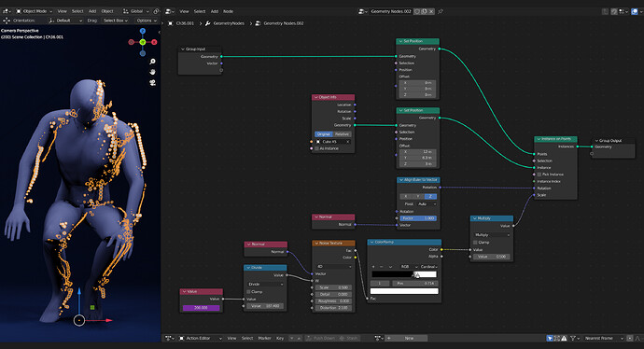Open Add menu in node editor
644x349 pixels.
click(x=215, y=11)
